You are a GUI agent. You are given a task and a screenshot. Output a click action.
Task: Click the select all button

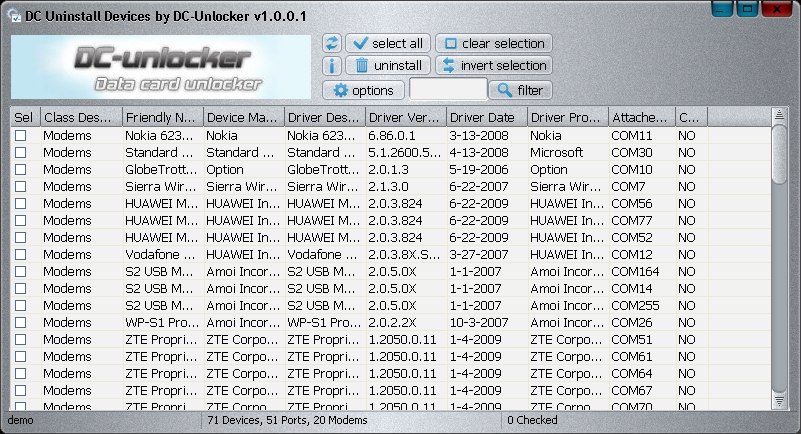click(x=388, y=43)
